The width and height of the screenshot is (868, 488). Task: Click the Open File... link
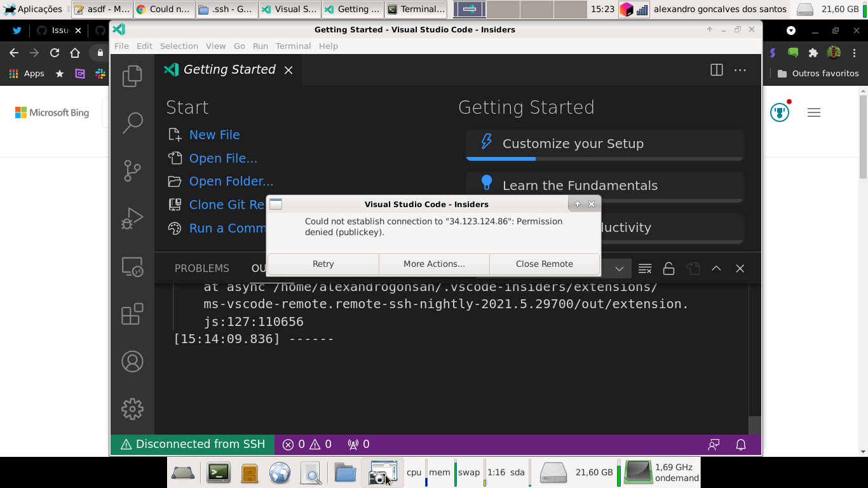coord(223,158)
